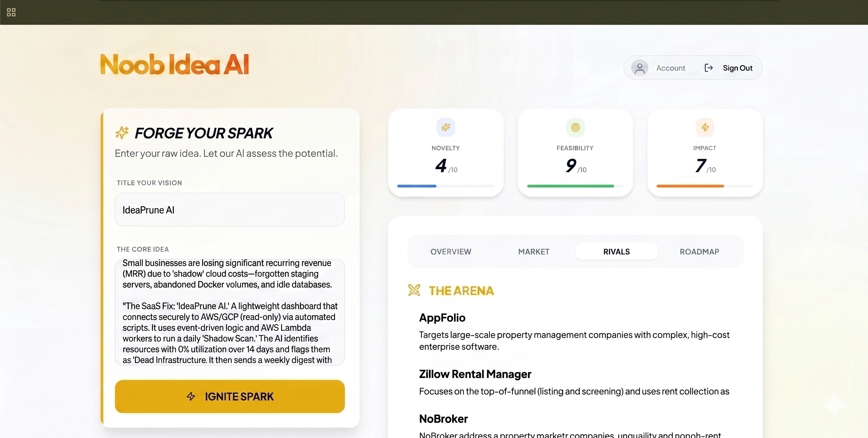Viewport: 868px width, 438px height.
Task: Click the Feasibility target icon
Action: click(576, 127)
